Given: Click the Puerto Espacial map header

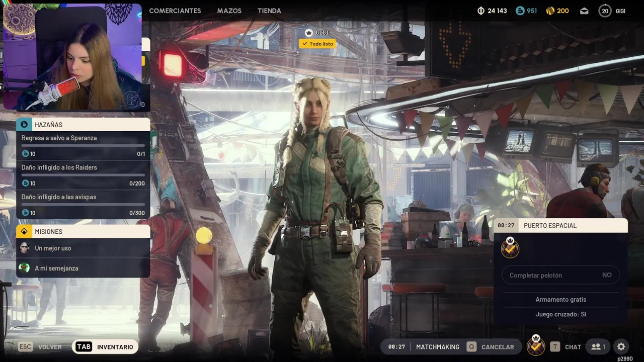Looking at the screenshot, I should point(560,225).
